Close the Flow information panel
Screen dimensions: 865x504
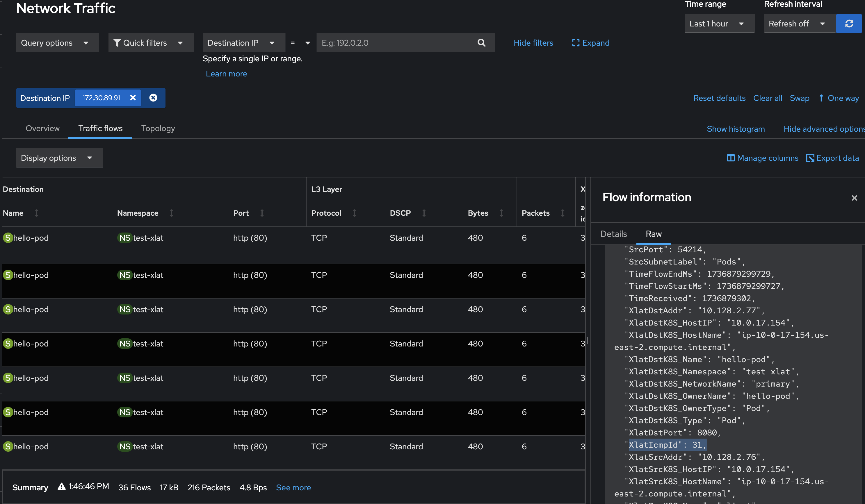click(854, 198)
